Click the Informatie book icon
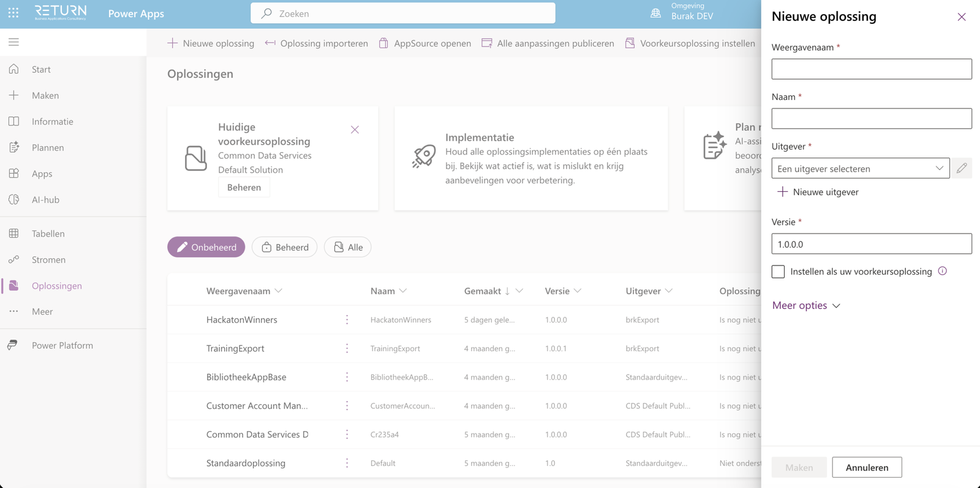This screenshot has width=980, height=488. point(13,121)
